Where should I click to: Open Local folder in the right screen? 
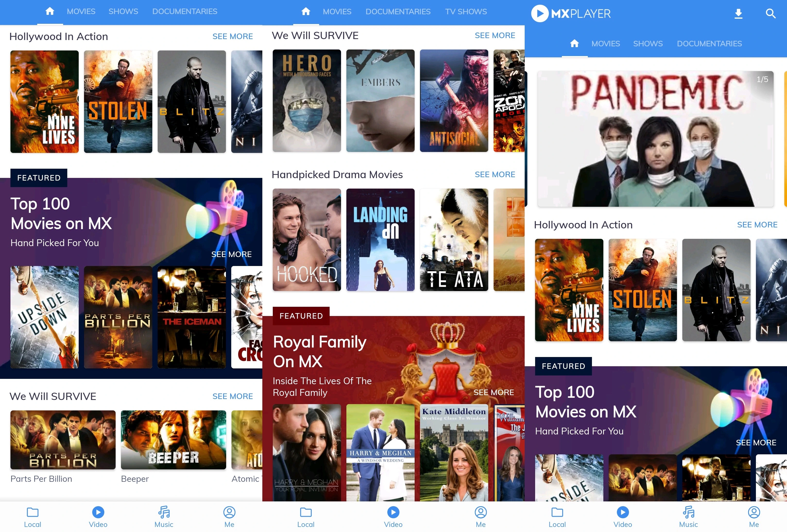[x=557, y=517]
